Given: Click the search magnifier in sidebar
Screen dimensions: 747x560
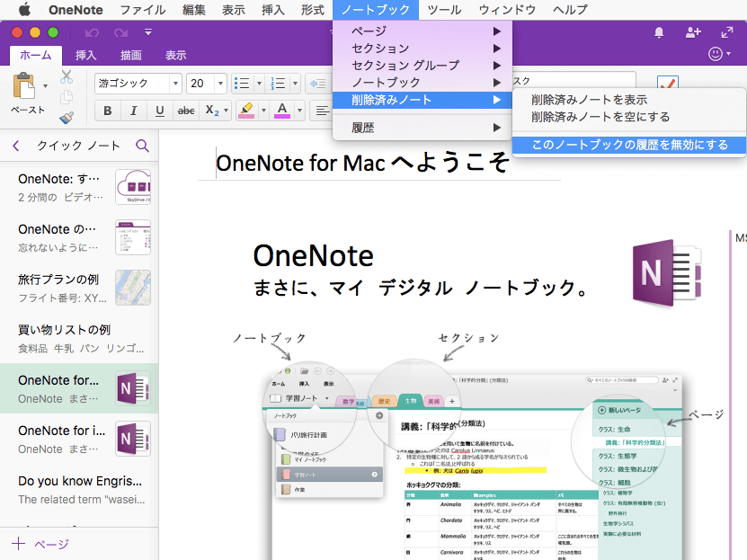Looking at the screenshot, I should [x=142, y=146].
